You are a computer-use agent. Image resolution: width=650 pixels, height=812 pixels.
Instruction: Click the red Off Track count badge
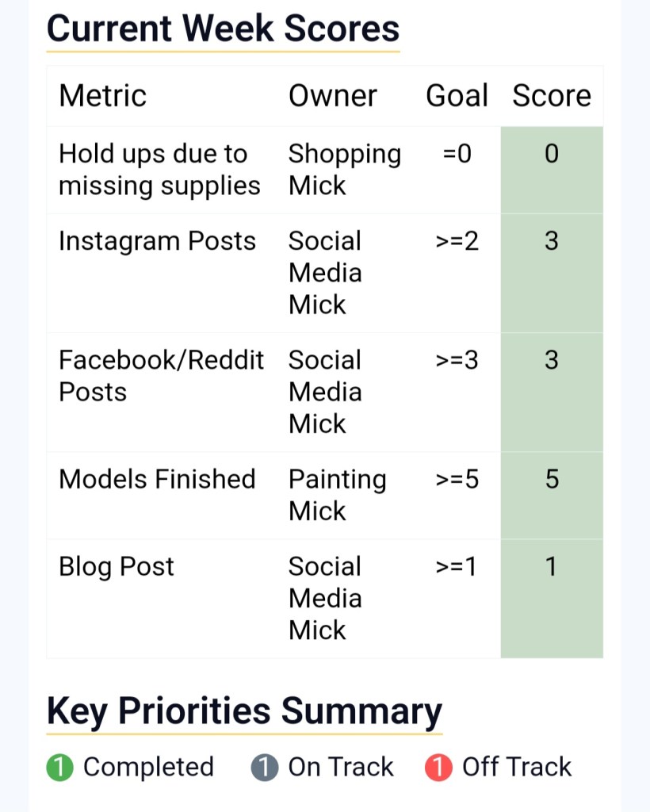pos(438,768)
